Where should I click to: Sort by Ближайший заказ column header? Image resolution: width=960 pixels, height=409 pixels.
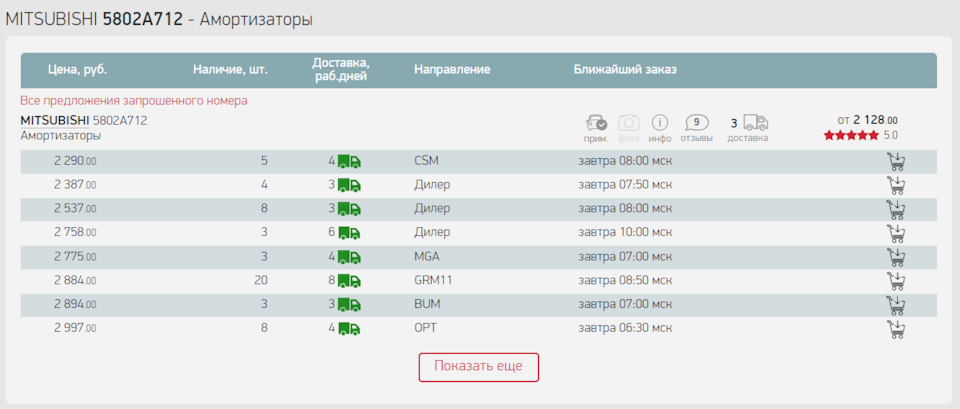coord(625,70)
